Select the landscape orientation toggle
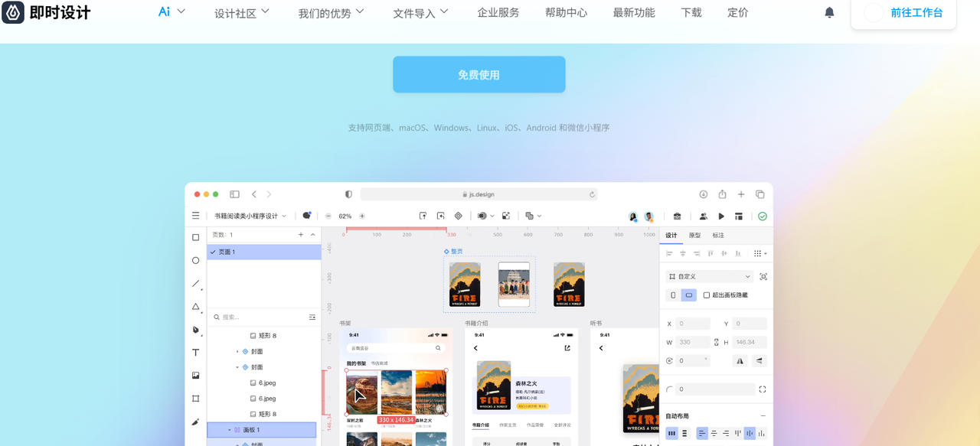980x446 pixels. click(689, 295)
